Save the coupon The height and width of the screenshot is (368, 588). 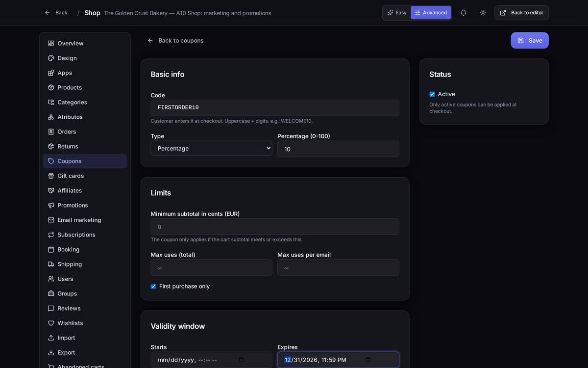pos(530,41)
